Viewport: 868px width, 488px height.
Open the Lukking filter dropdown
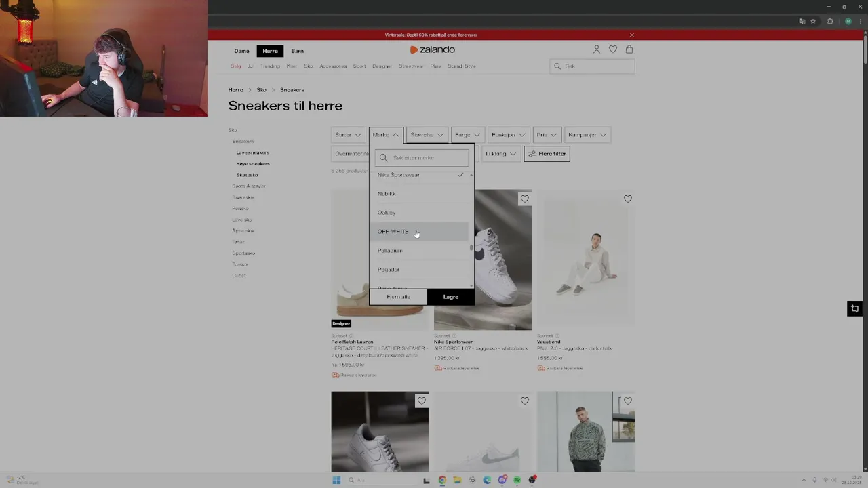(x=500, y=154)
